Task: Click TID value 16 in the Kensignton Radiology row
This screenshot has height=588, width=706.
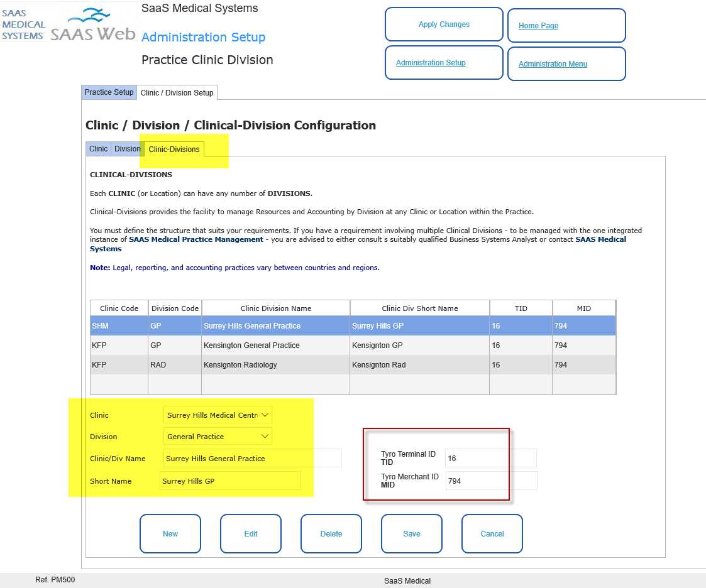Action: (521, 365)
